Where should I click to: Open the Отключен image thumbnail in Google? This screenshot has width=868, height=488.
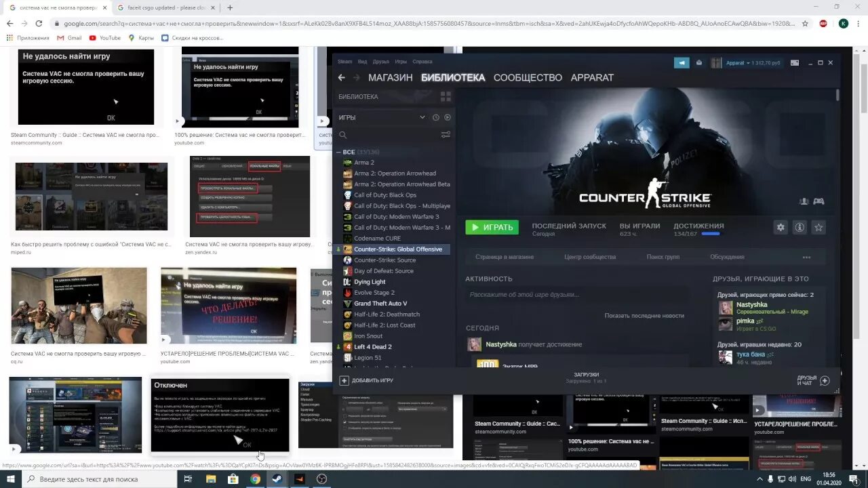tap(220, 415)
